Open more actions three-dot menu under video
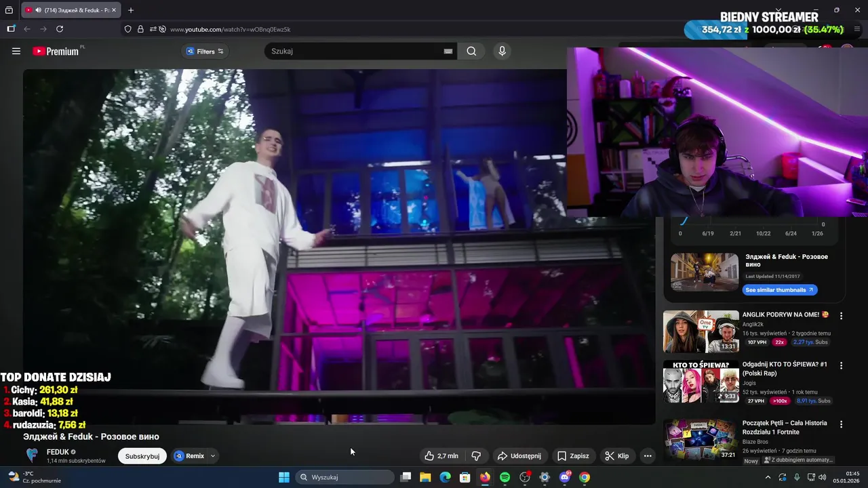Image resolution: width=868 pixels, height=488 pixels. pyautogui.click(x=648, y=456)
